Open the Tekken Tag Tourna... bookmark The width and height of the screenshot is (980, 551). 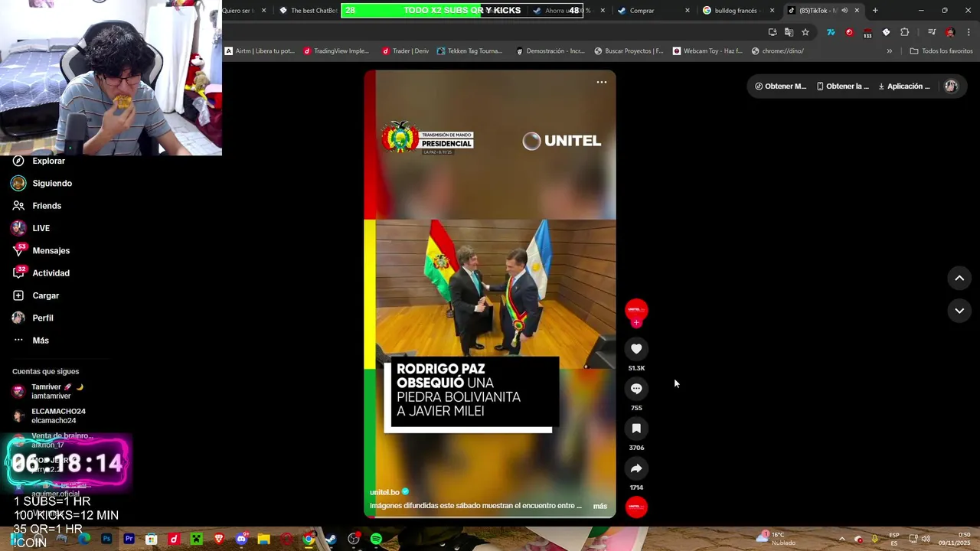[469, 51]
